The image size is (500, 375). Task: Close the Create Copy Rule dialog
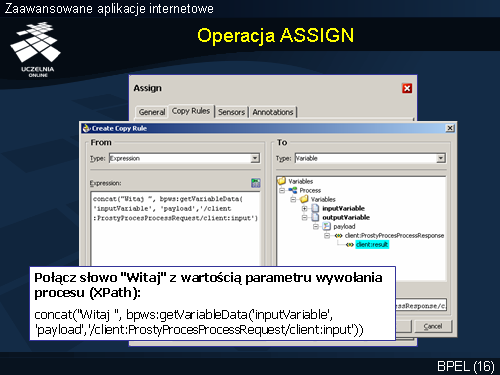coord(450,128)
